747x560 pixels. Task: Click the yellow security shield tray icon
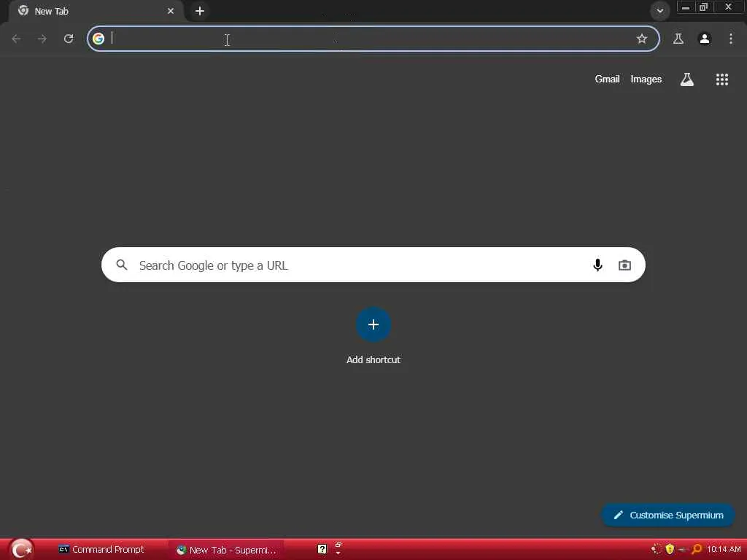click(670, 549)
